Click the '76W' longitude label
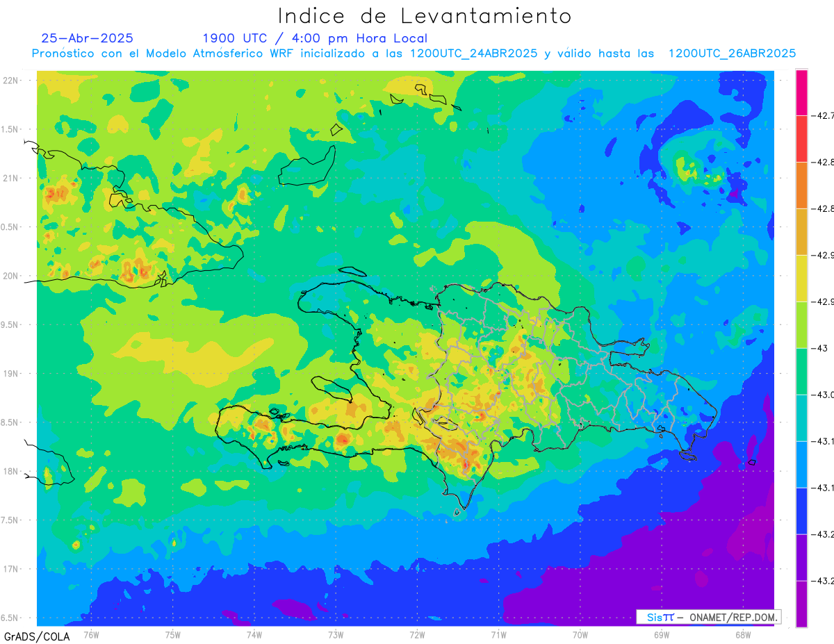This screenshot has width=834, height=644. tap(91, 634)
